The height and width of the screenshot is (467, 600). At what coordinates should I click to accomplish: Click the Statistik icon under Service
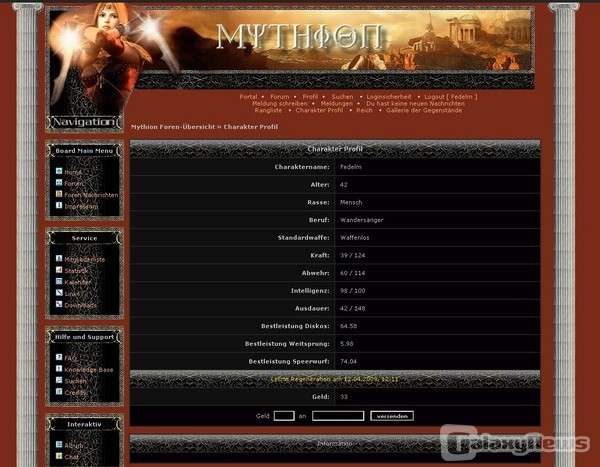pyautogui.click(x=59, y=270)
